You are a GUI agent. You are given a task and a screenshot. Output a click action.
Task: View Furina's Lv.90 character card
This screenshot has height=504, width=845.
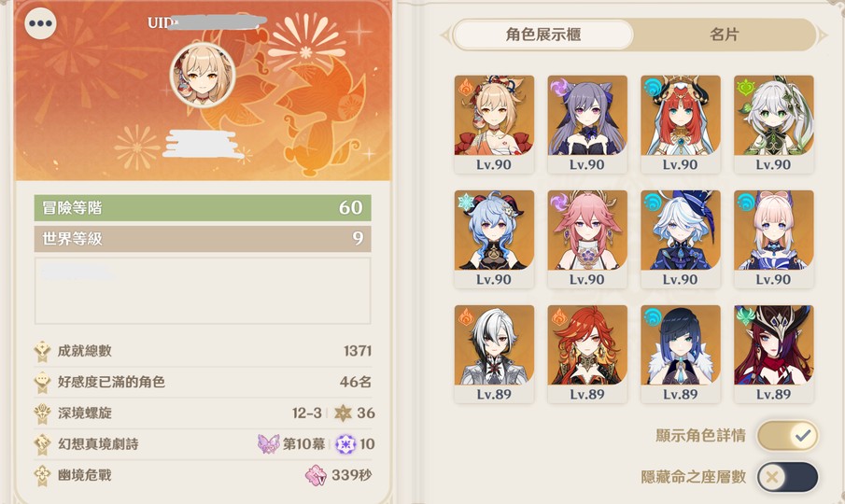[x=680, y=239]
